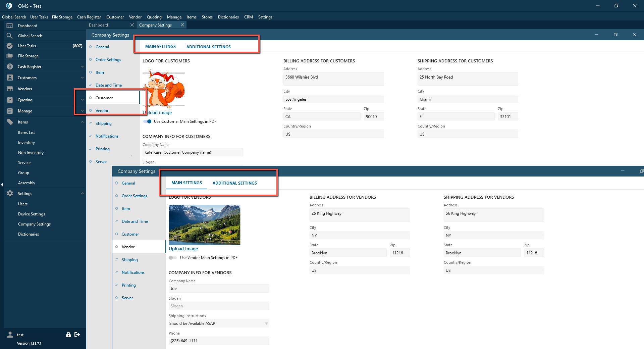Click the Customers person icon in sidebar

click(10, 78)
